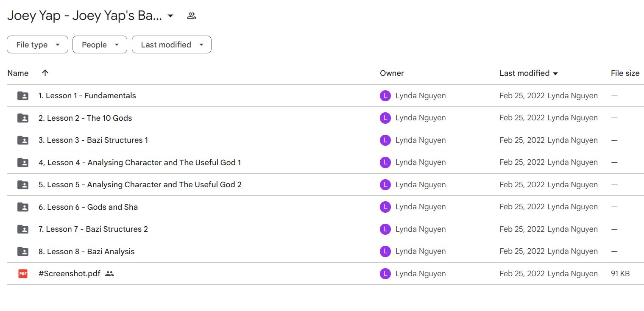Click the folder title 'Joey Yap - Joey Yap's Ba...'
The image size is (644, 311).
[x=84, y=16]
